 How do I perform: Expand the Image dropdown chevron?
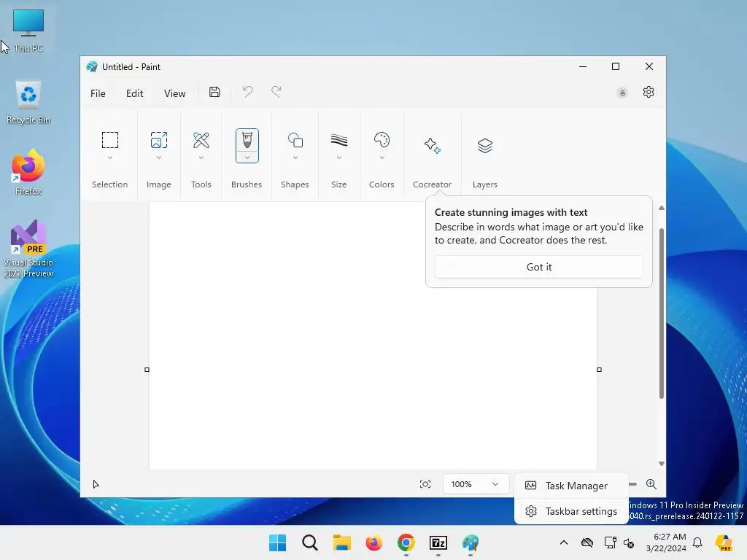(x=158, y=157)
